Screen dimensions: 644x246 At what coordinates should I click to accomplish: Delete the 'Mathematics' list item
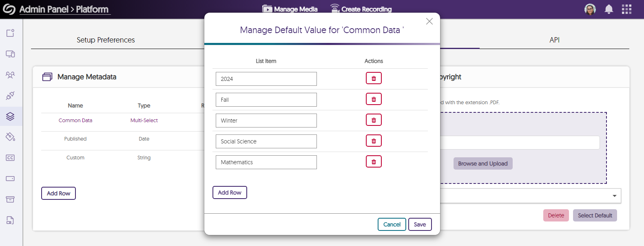coord(374,161)
